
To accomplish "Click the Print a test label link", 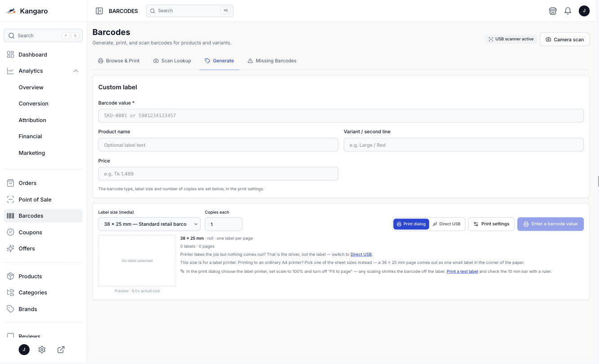I will pos(462,272).
